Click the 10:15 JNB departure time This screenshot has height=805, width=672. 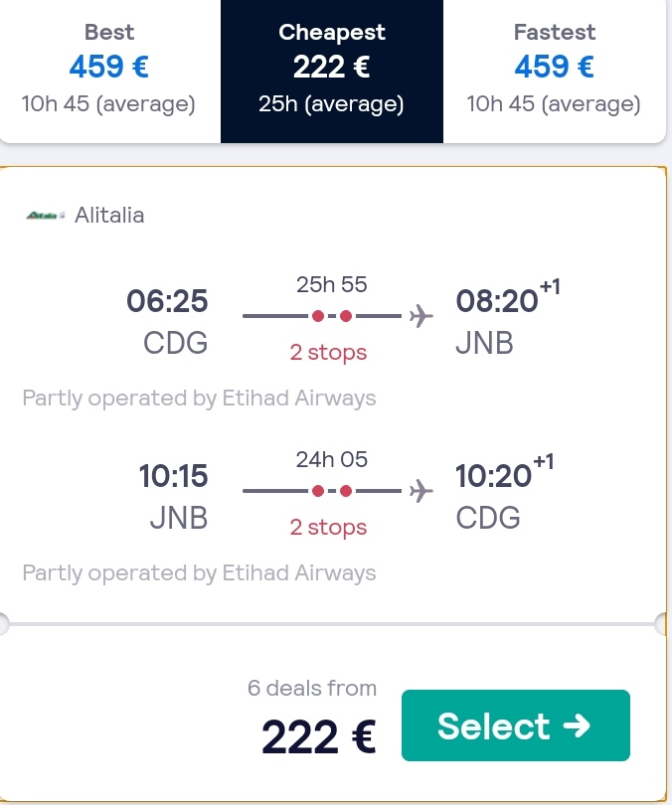click(174, 476)
